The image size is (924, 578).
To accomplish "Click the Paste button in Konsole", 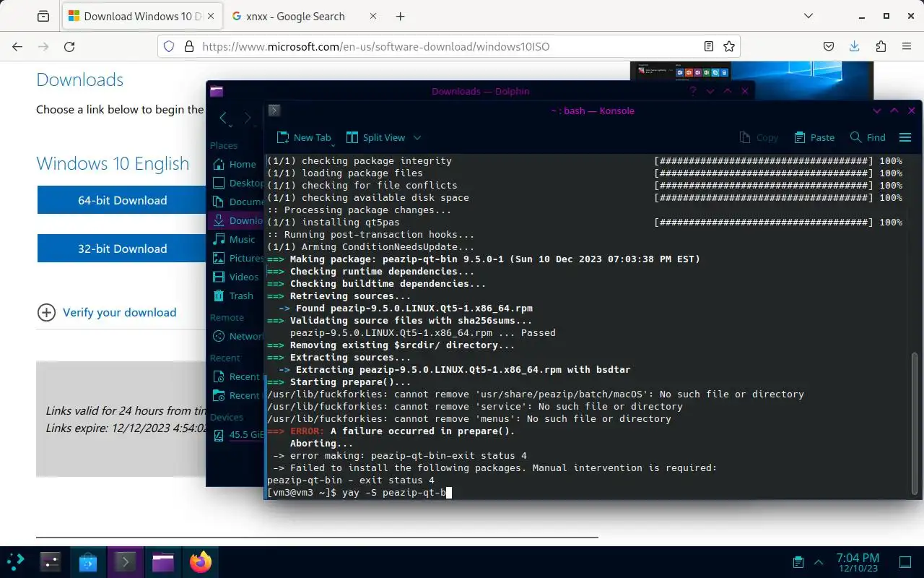I will pyautogui.click(x=814, y=137).
